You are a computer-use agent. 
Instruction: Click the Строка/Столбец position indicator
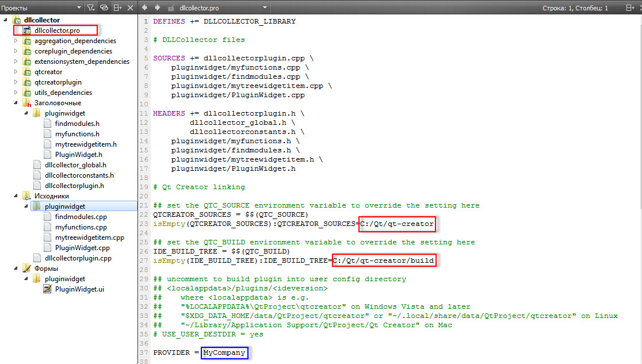point(575,8)
